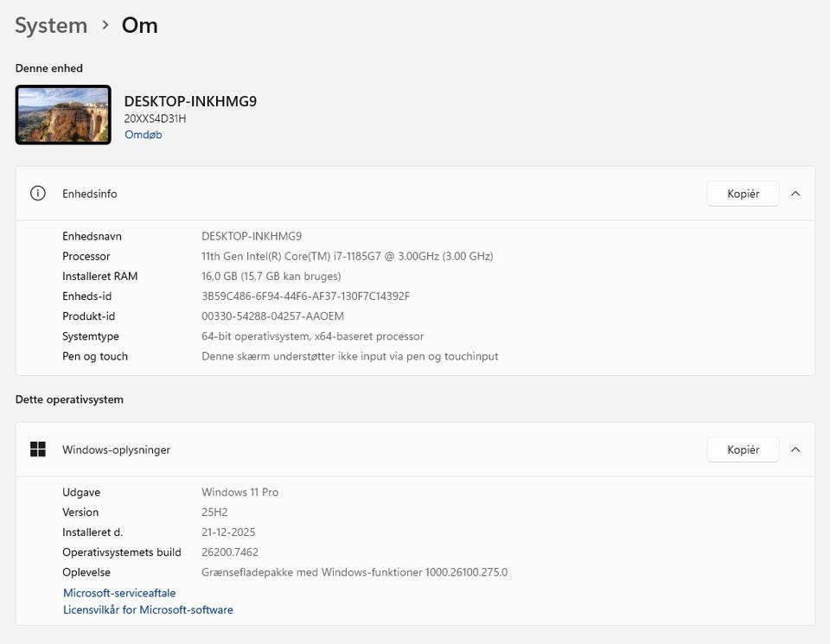
Task: Click the DESKTOP-INKHMG9 heading at top
Action: click(x=190, y=101)
